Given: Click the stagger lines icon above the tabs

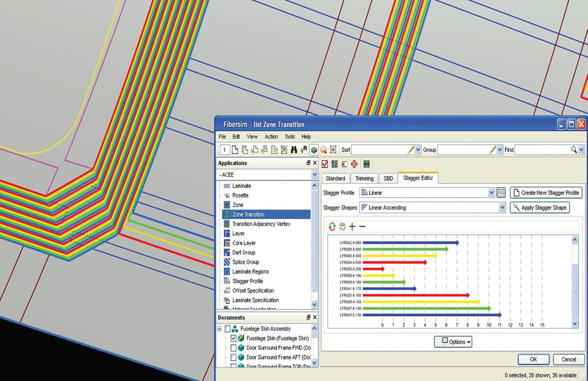Looking at the screenshot, I should tap(344, 164).
